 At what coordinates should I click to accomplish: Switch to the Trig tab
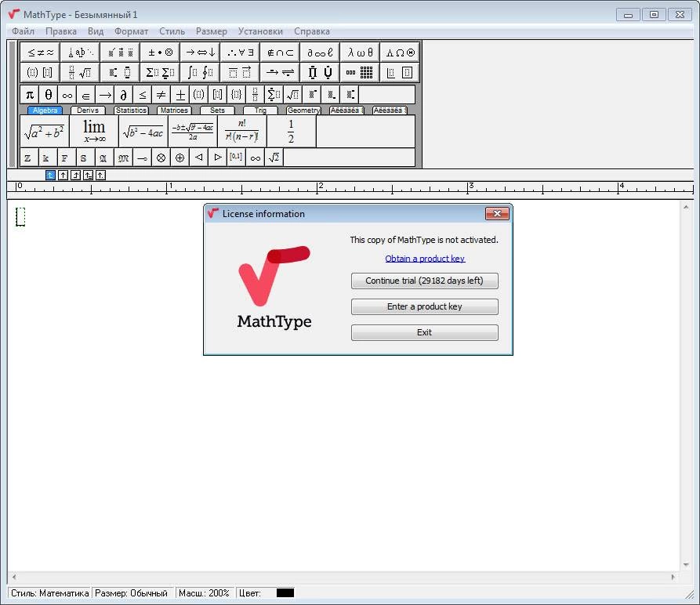[260, 110]
